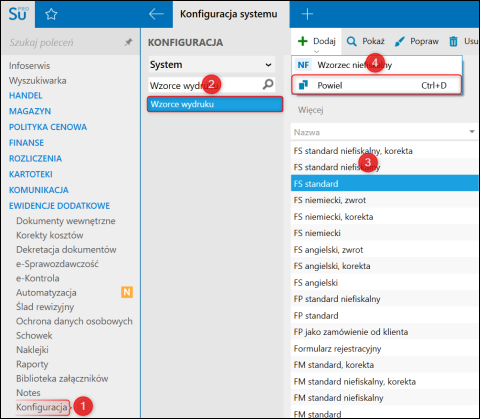Click magnifier icon in configuration search

pyautogui.click(x=268, y=85)
